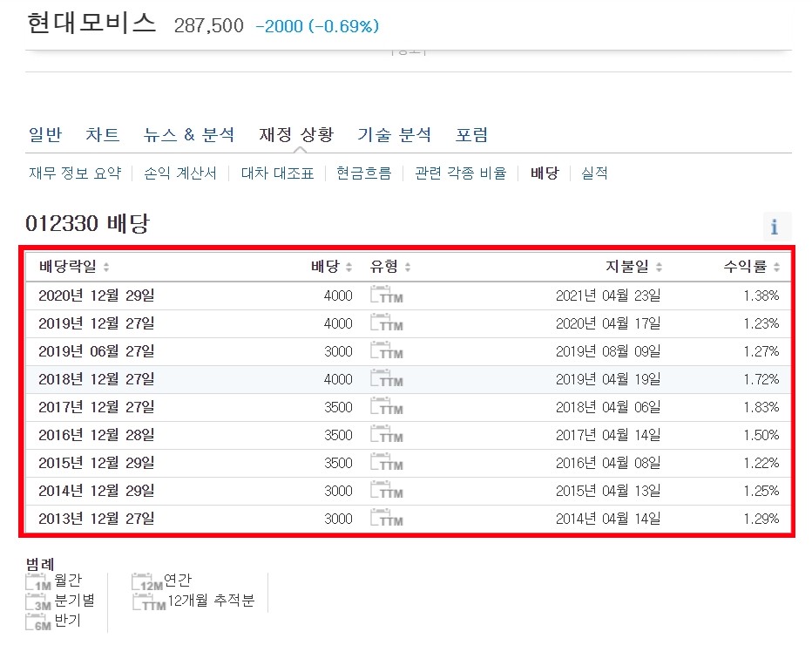Click TTM icon in 2013년 12월 27일 row

386,519
